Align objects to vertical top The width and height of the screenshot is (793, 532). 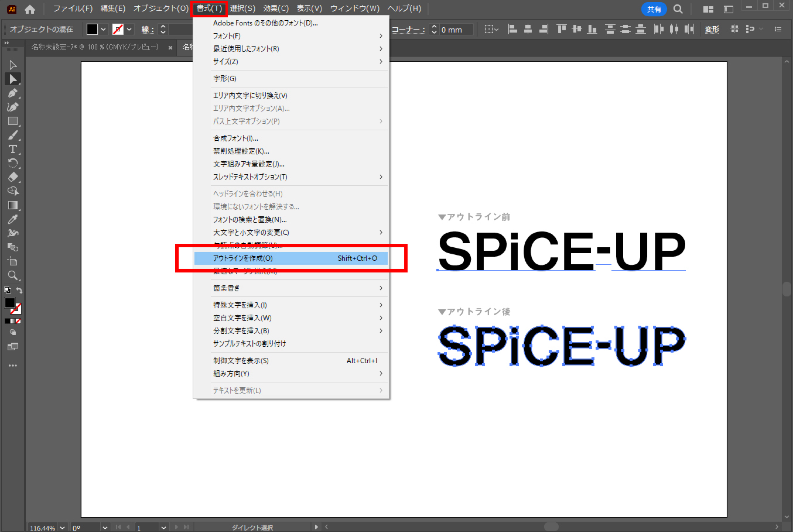[x=562, y=29]
